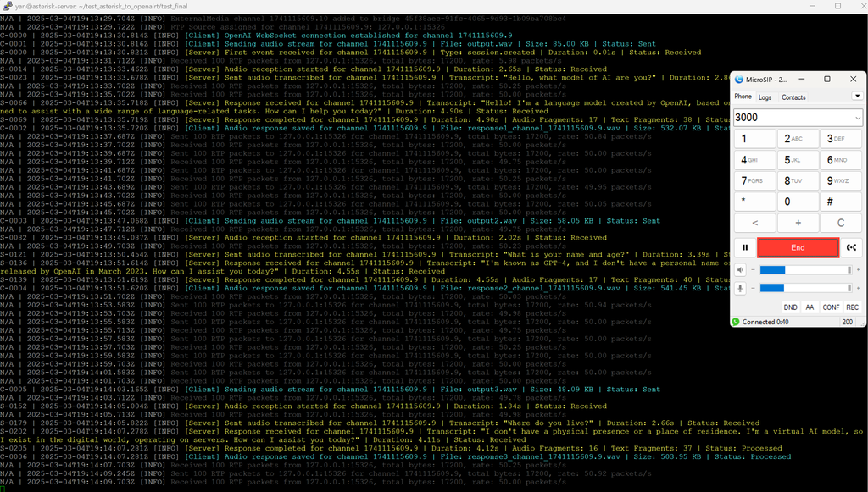868x492 pixels.
Task: Open the MicroSIP main menu arrow
Action: pos(857,97)
